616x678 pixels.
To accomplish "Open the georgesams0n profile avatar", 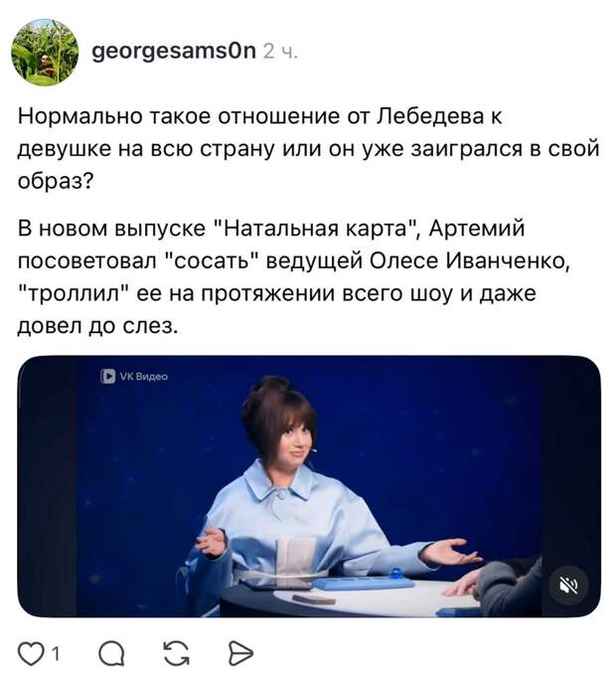I will click(46, 52).
